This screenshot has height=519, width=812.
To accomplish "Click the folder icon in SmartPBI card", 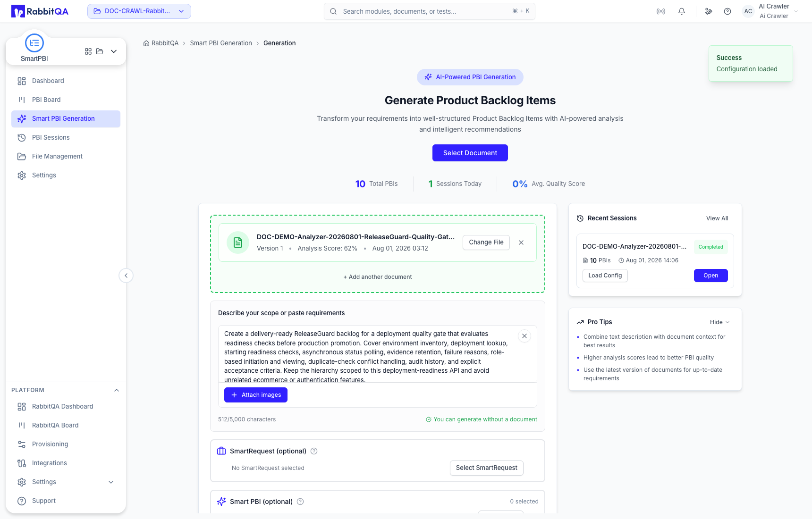I will [x=100, y=51].
